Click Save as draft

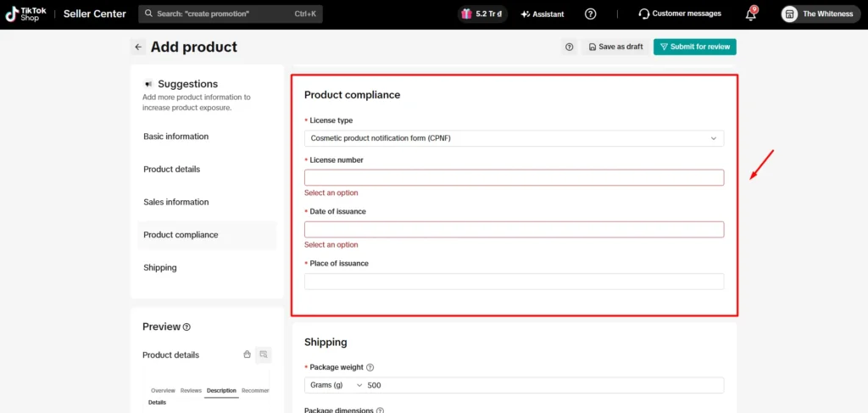point(615,47)
